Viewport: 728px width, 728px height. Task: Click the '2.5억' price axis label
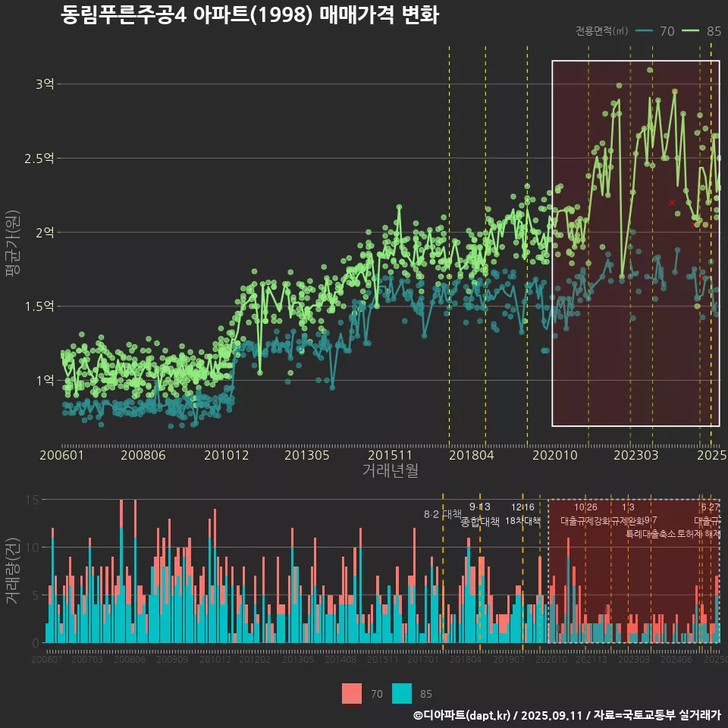[x=39, y=158]
